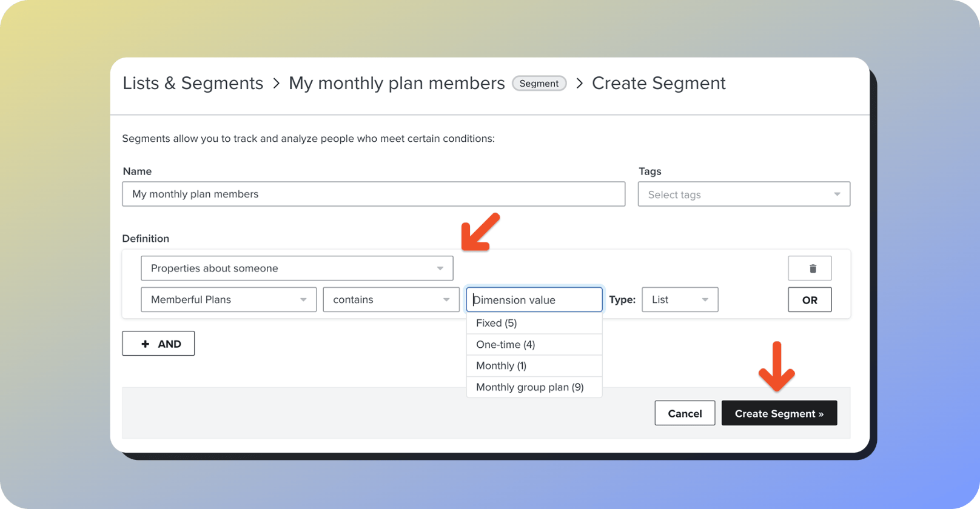Viewport: 980px width, 509px height.
Task: Select Fixed (5) from the list
Action: tap(497, 323)
